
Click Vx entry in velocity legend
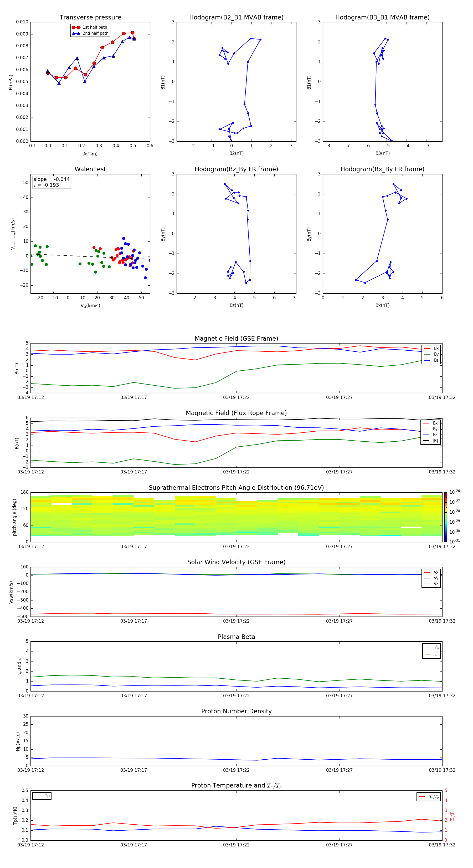point(431,573)
